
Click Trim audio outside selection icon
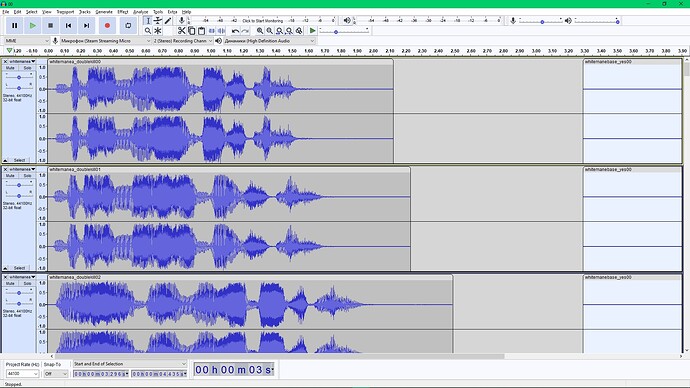point(212,31)
